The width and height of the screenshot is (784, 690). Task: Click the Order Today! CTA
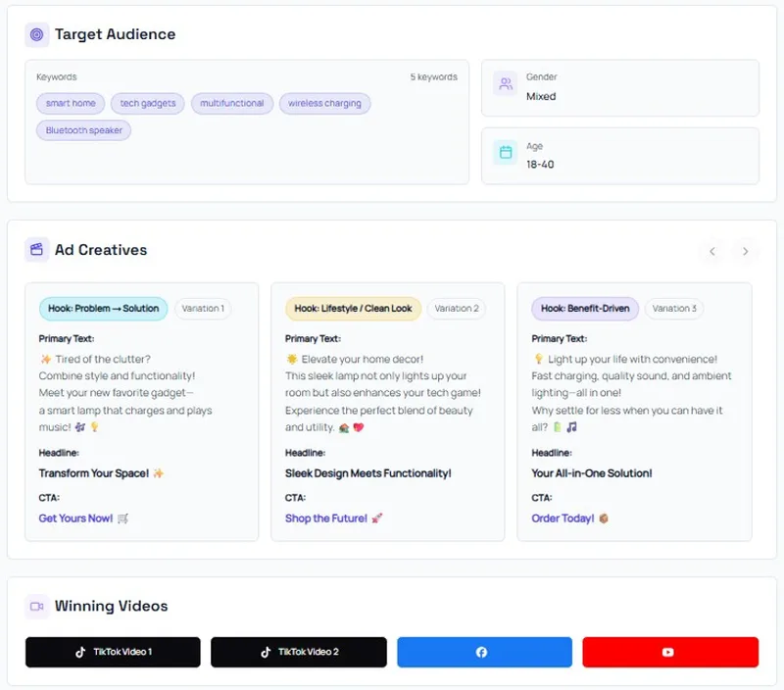click(563, 518)
